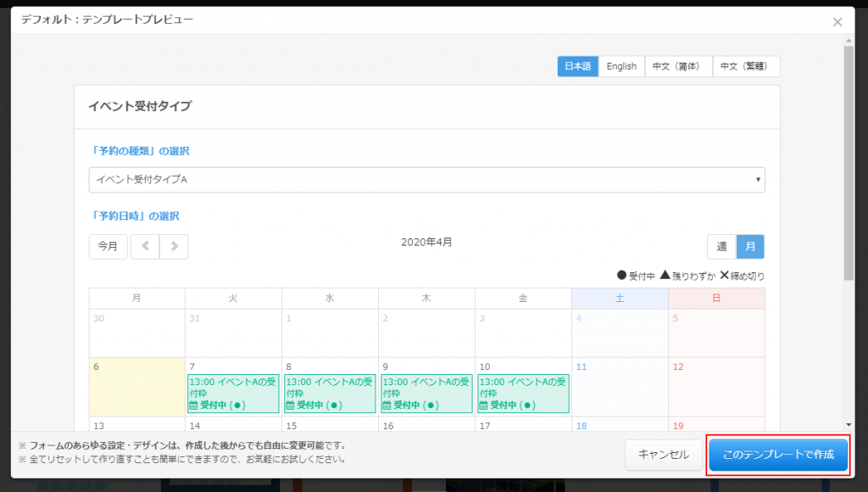Click the previous month arrow icon

(x=145, y=247)
